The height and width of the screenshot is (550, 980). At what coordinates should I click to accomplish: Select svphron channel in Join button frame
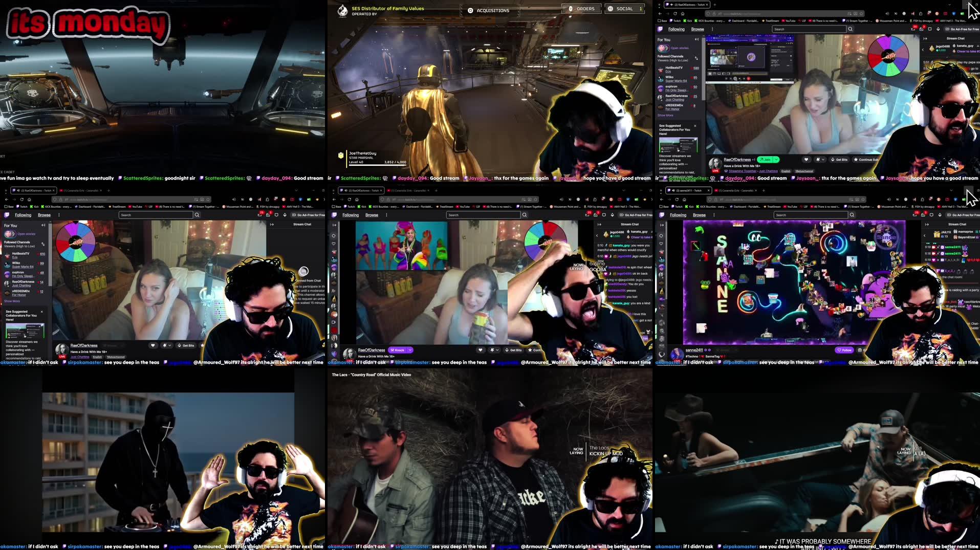click(679, 88)
